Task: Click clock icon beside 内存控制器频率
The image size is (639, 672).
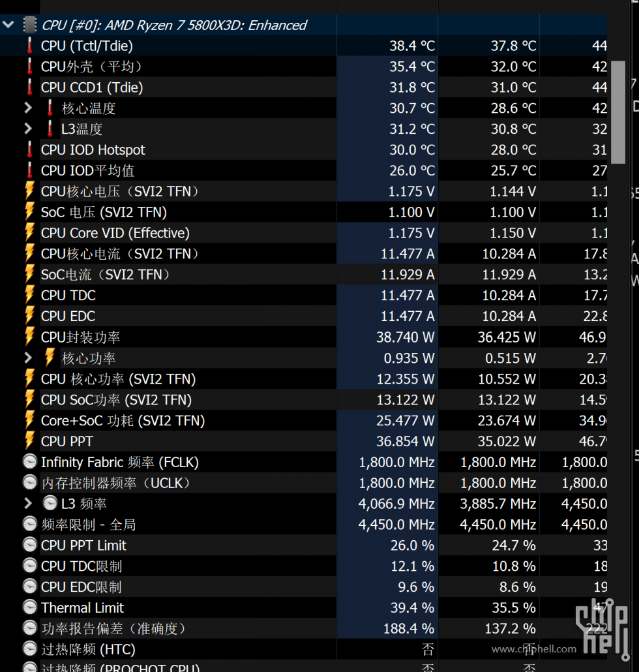Action: 30,483
